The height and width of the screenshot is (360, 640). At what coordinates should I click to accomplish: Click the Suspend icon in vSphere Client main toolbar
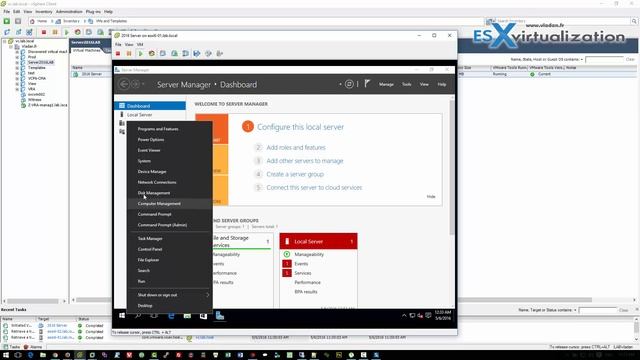point(55,32)
